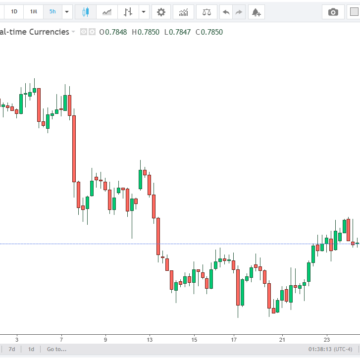Undo the last chart action
The width and height of the screenshot is (360, 360).
coord(226,12)
